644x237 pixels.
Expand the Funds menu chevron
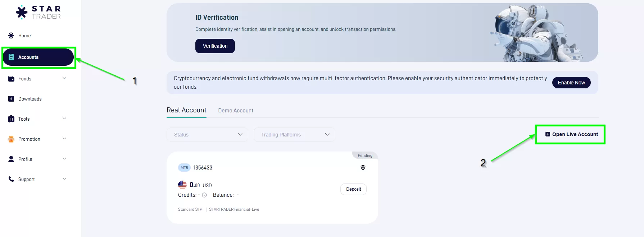click(x=64, y=78)
